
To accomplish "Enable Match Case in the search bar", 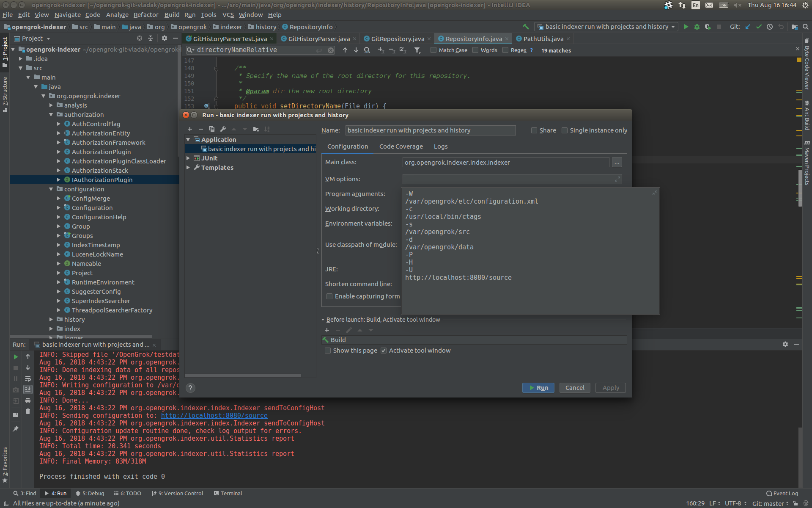I will 433,50.
